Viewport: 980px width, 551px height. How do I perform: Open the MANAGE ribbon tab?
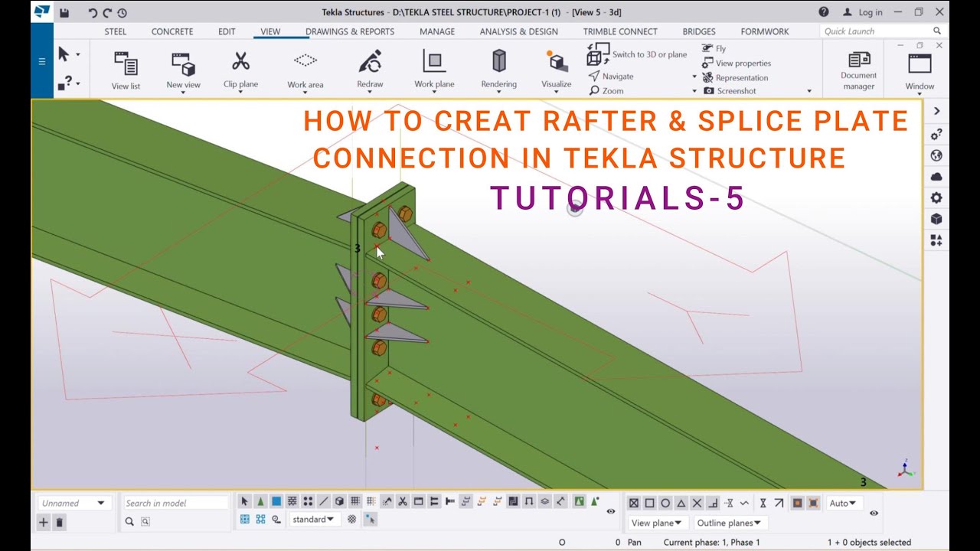[437, 31]
